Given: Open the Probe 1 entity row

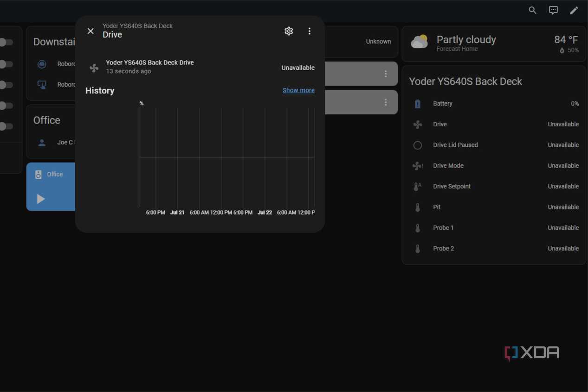Looking at the screenshot, I should tap(494, 228).
